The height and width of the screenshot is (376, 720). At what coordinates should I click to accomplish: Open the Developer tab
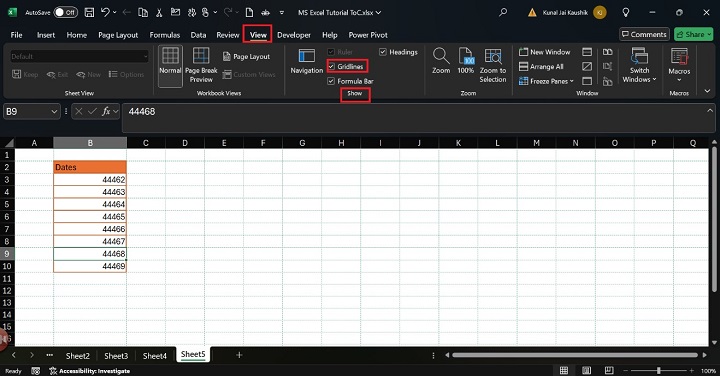click(x=294, y=35)
